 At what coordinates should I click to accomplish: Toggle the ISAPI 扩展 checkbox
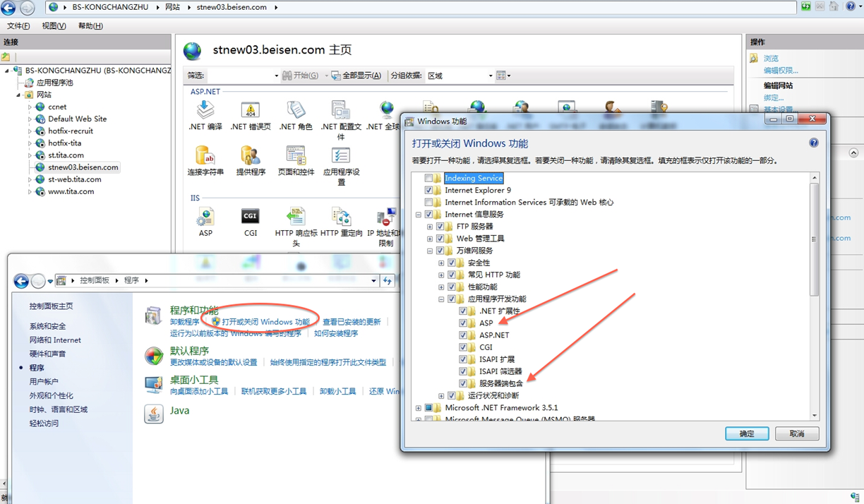pyautogui.click(x=463, y=359)
